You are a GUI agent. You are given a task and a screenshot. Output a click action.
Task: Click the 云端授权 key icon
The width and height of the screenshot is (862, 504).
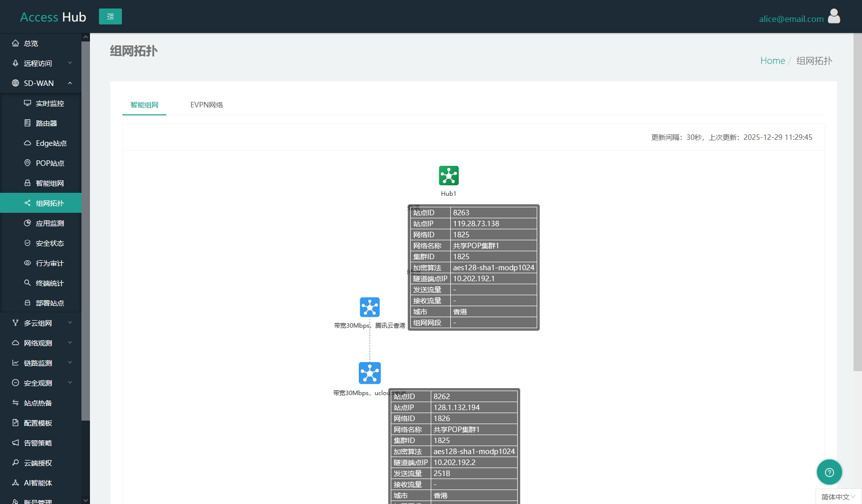coord(15,463)
